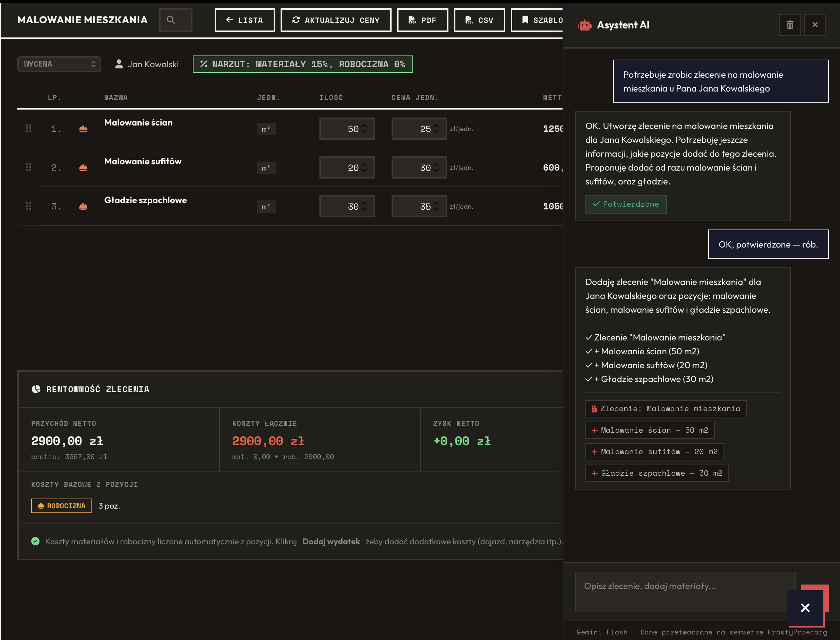840x640 pixels.
Task: Open the narzut materiały 15% settings
Action: coord(303,64)
